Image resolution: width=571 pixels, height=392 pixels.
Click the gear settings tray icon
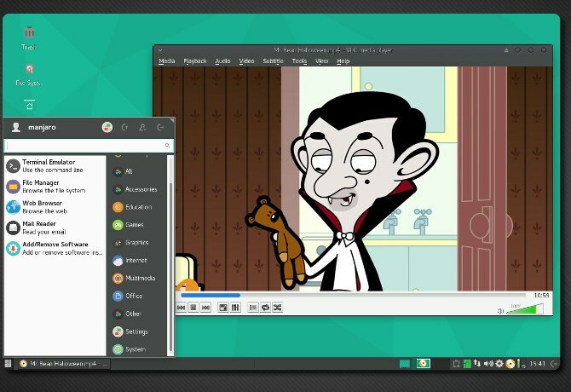tap(499, 364)
